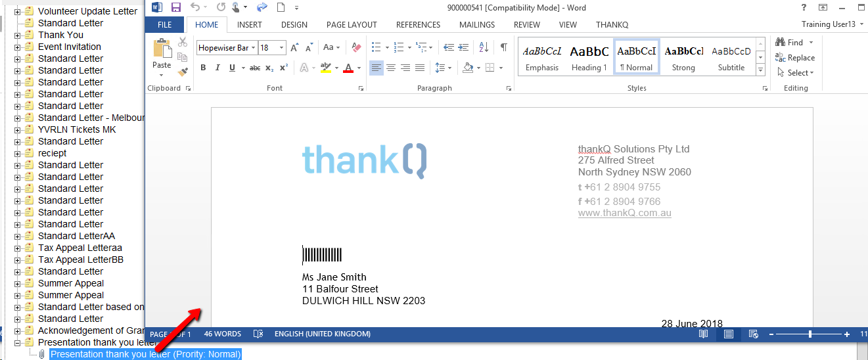Screen dimensions: 868x360
Task: Click the Find button
Action: pos(788,42)
